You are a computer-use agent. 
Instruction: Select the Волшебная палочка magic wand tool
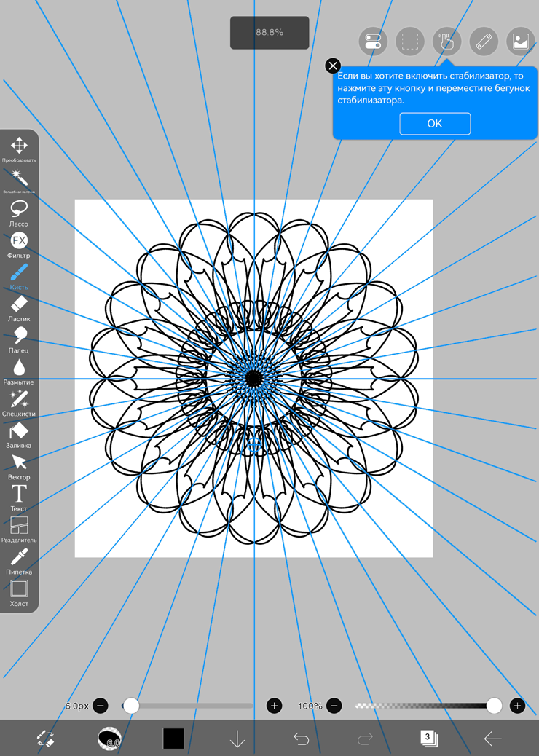pos(19,178)
